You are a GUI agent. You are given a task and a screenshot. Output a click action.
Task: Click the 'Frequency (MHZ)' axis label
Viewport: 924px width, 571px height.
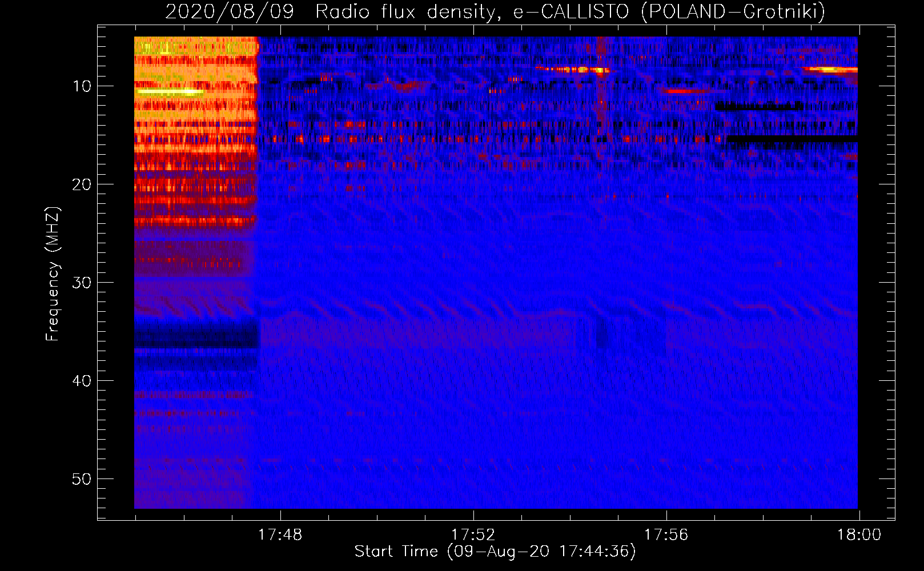pyautogui.click(x=53, y=274)
